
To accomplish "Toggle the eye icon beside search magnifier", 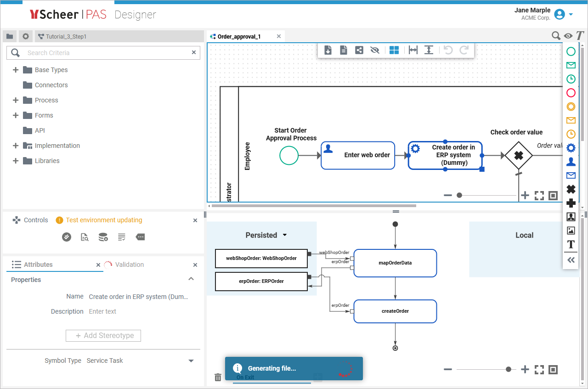I will (x=568, y=36).
